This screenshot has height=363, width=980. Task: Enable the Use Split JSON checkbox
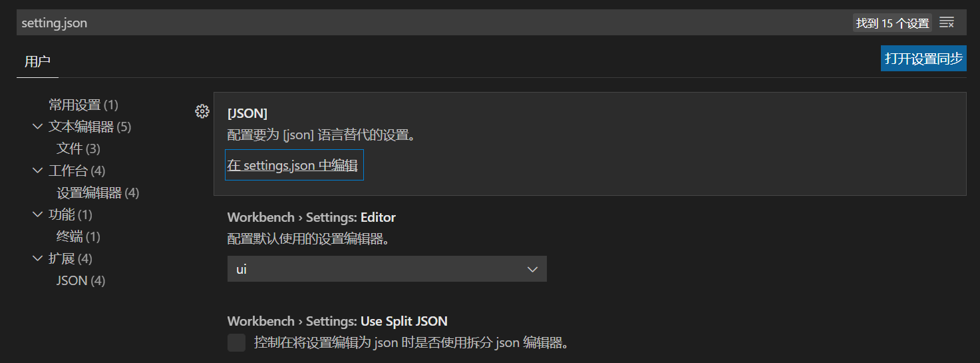pos(236,343)
